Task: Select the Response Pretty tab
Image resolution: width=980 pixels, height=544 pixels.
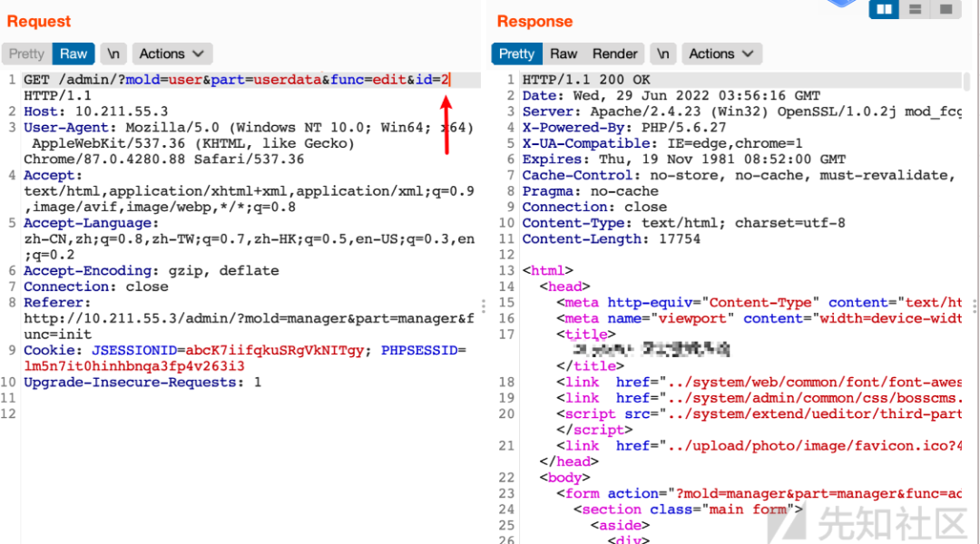Action: (x=516, y=53)
